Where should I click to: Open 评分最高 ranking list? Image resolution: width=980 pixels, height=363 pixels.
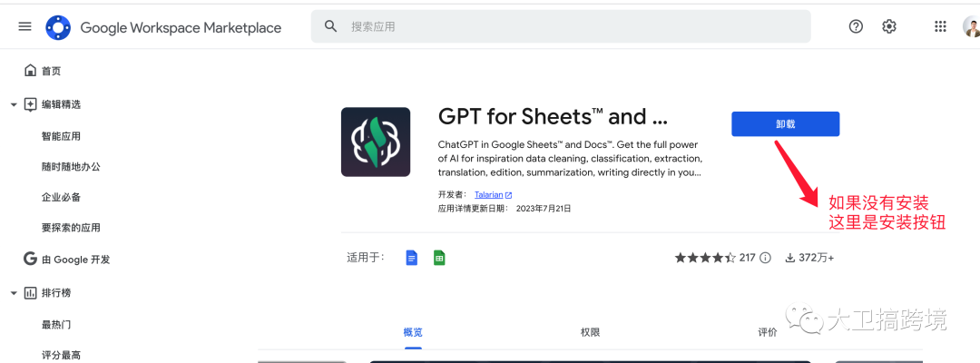tap(62, 356)
